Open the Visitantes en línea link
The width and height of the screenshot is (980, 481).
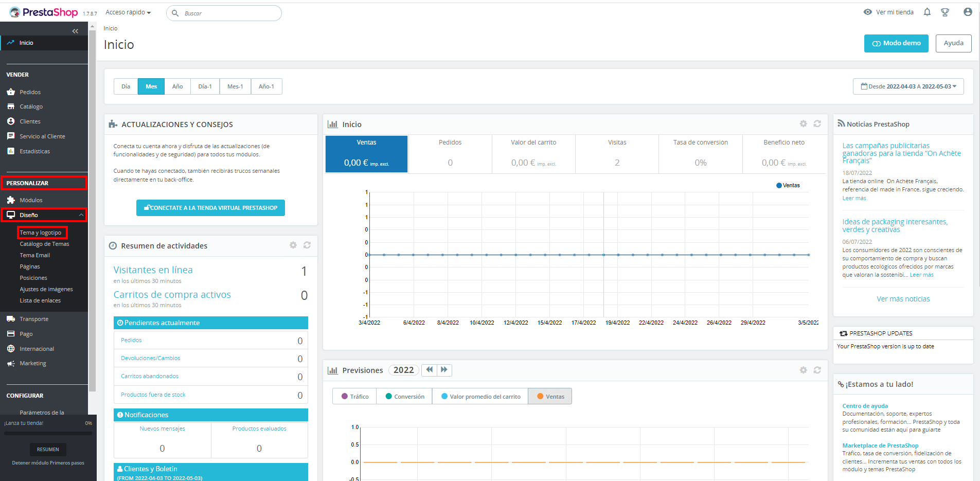coord(153,270)
